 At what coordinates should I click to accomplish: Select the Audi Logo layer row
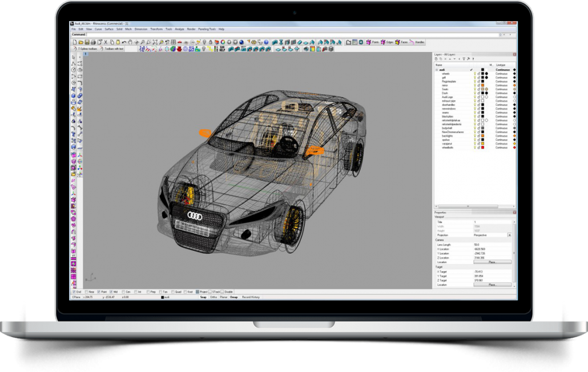point(475,97)
